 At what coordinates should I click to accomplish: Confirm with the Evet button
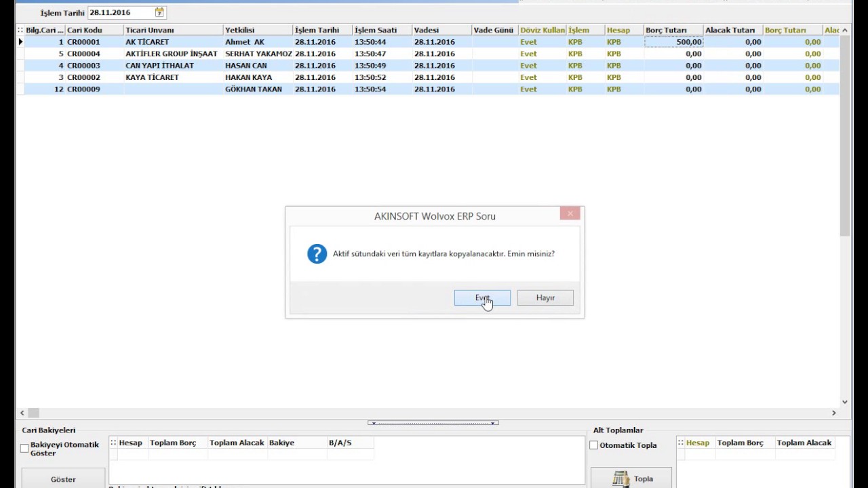(x=482, y=298)
